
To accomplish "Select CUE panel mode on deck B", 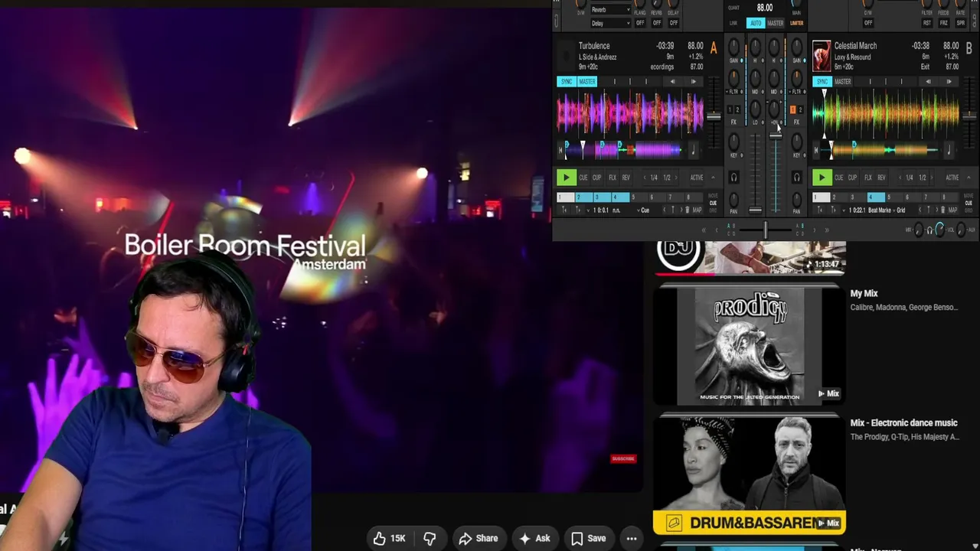I will 969,203.
